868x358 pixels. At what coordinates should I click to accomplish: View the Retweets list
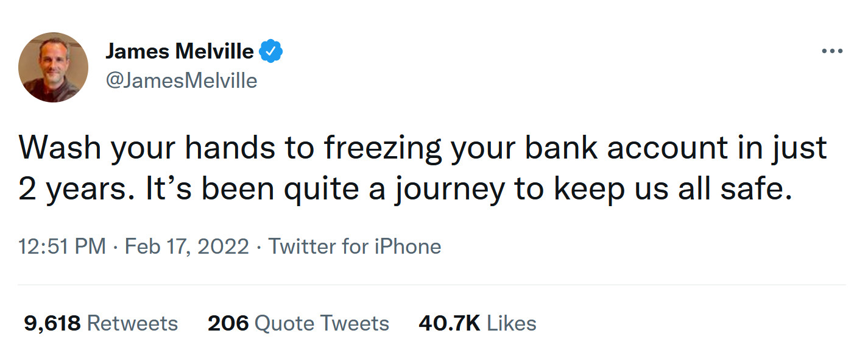click(x=132, y=323)
